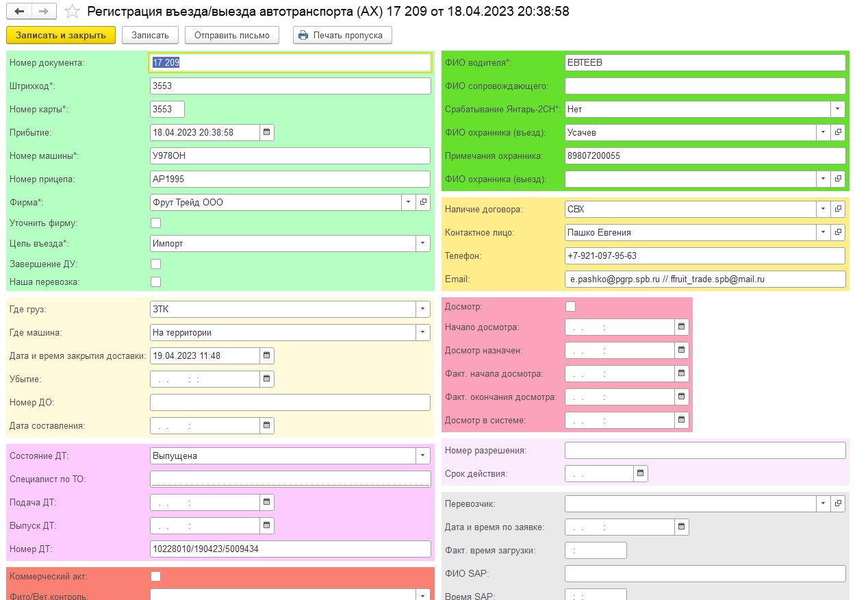Click the forward navigation arrow

[x=43, y=12]
